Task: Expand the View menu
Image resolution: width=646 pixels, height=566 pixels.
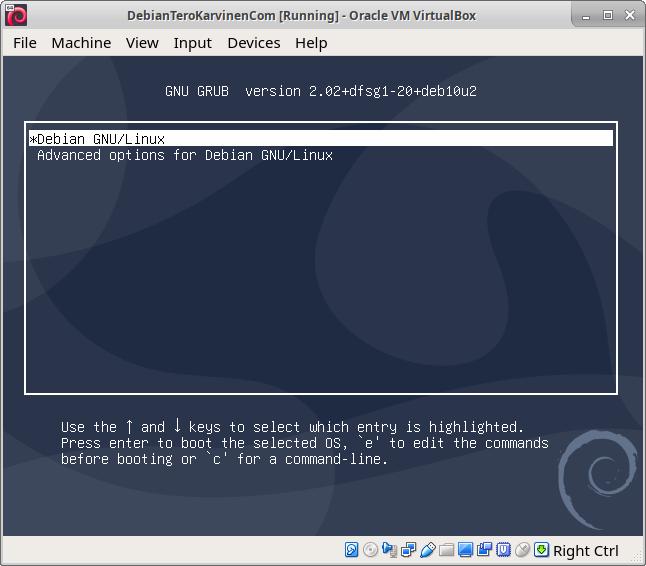Action: [x=142, y=42]
